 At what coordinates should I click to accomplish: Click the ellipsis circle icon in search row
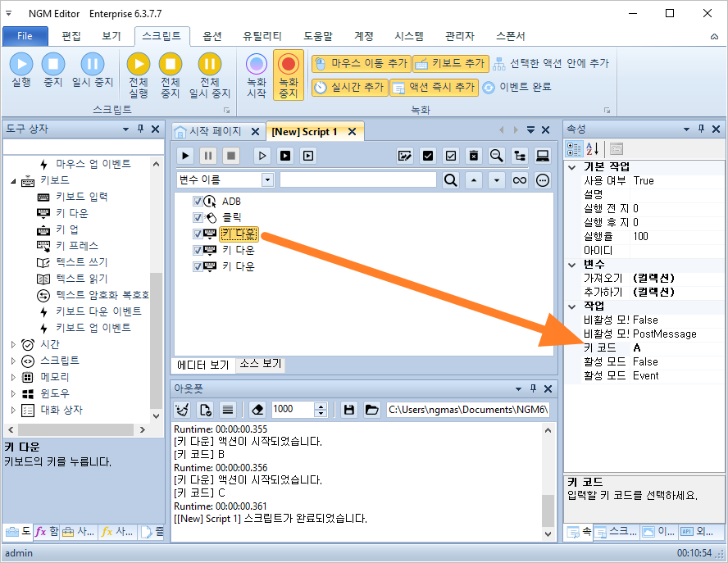[542, 180]
